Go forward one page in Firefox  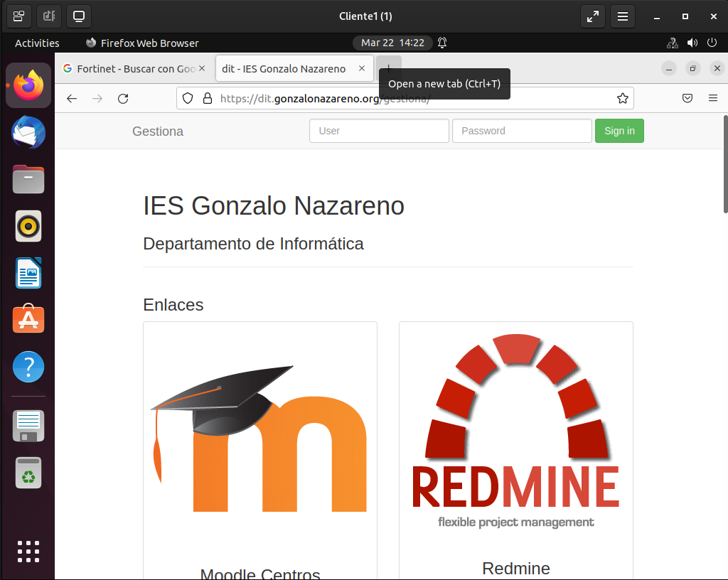click(x=97, y=98)
